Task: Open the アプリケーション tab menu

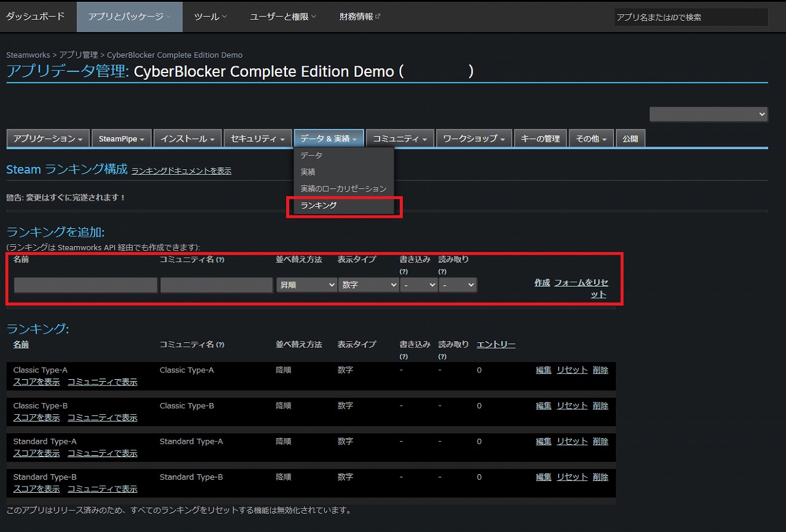Action: (x=48, y=139)
